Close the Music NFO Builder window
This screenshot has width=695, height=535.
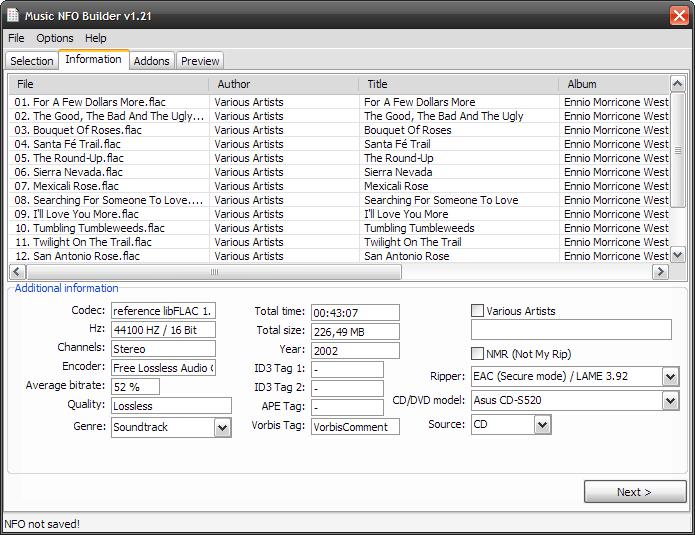click(x=677, y=16)
